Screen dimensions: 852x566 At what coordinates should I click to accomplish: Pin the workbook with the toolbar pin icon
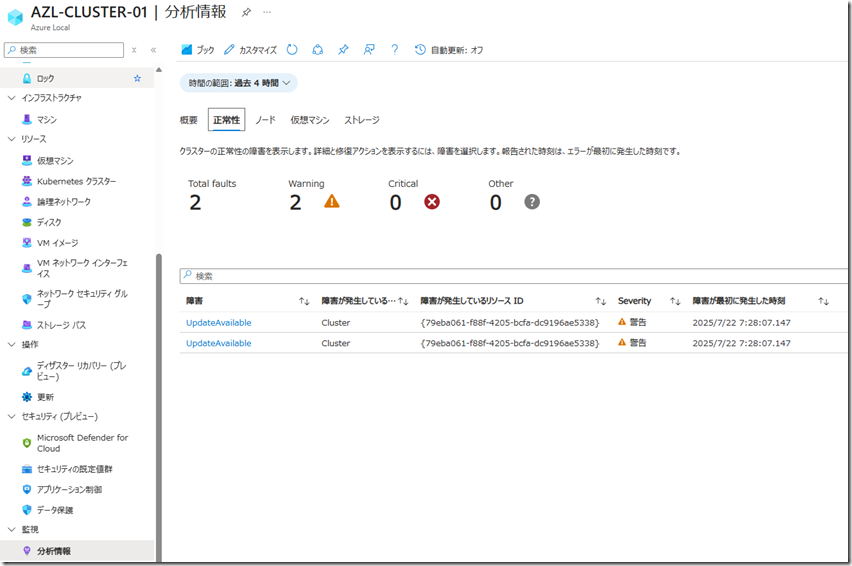(x=343, y=50)
